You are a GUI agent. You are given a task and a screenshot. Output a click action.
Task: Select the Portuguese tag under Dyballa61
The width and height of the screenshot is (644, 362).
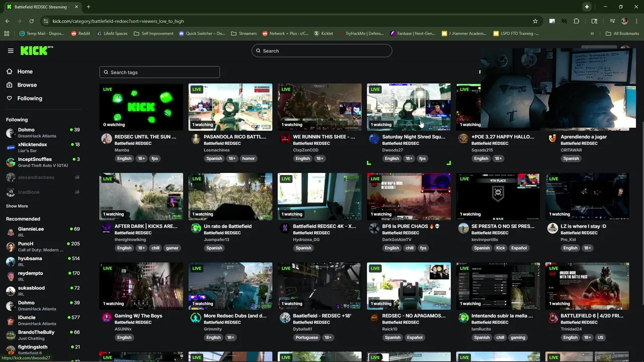[307, 337]
